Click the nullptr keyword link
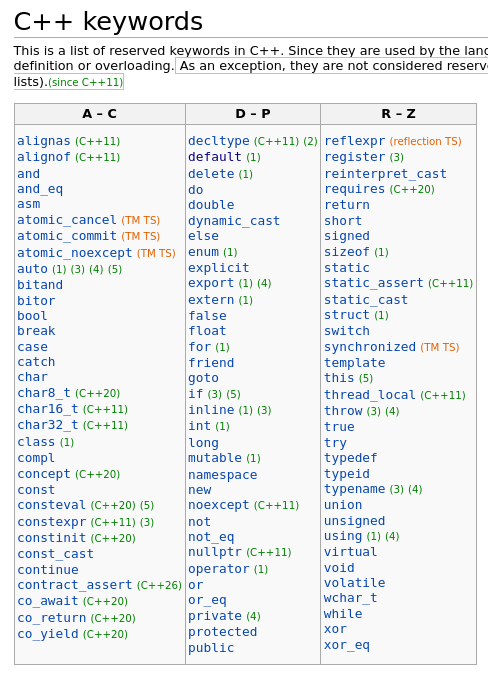 pos(215,553)
